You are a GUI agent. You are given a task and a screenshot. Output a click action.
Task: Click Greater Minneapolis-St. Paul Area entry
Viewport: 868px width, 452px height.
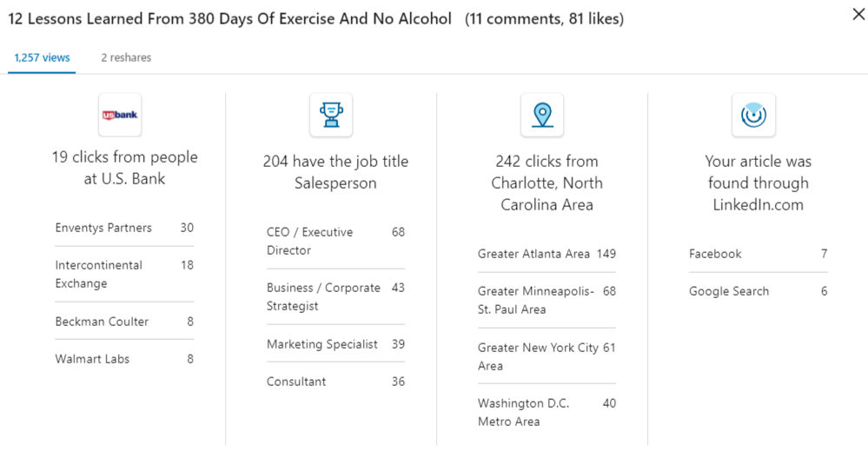(547, 300)
